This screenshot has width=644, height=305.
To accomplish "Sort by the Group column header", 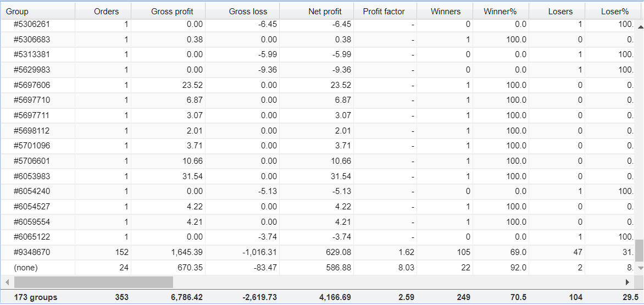I will pyautogui.click(x=37, y=11).
